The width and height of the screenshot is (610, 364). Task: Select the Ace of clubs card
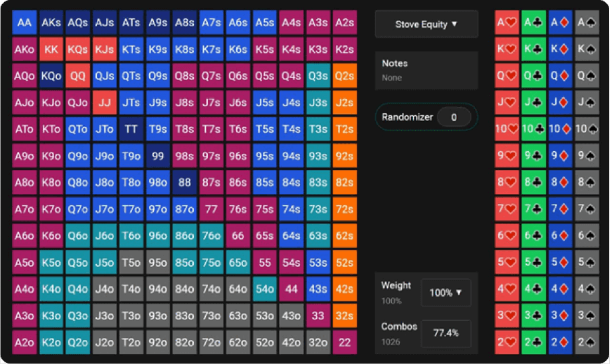click(x=533, y=23)
